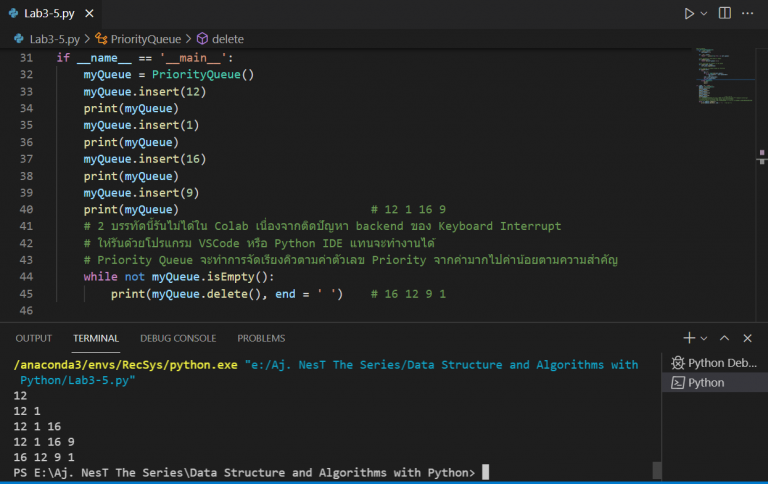Open the terminal launch profile dropdown
The image size is (768, 484).
pyautogui.click(x=703, y=338)
